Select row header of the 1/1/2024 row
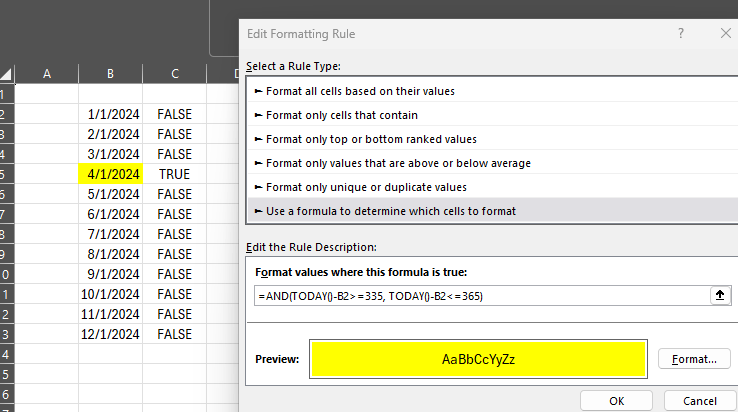 click(7, 114)
